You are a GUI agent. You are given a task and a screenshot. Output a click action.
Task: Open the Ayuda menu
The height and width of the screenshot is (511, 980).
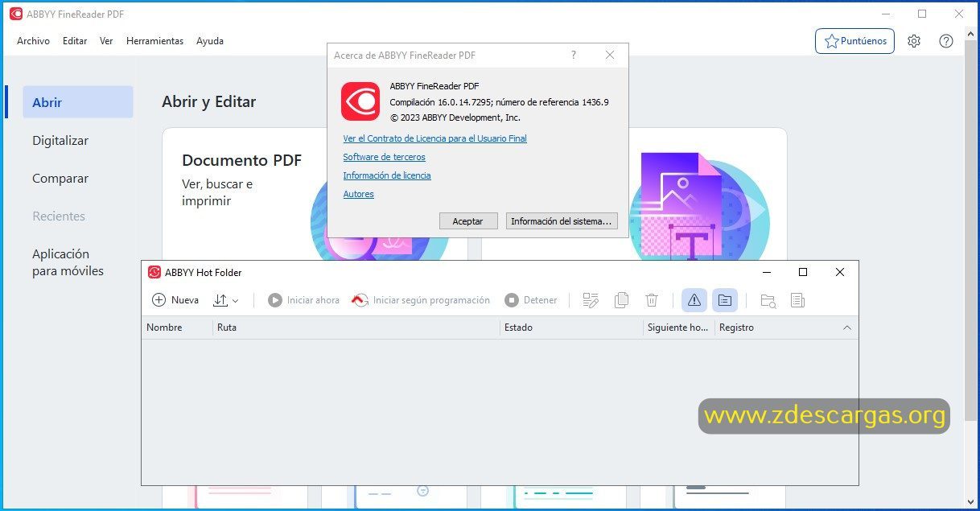click(210, 41)
